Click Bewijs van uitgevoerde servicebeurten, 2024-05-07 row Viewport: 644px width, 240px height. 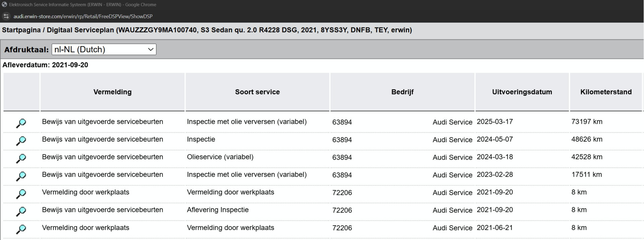[102, 139]
